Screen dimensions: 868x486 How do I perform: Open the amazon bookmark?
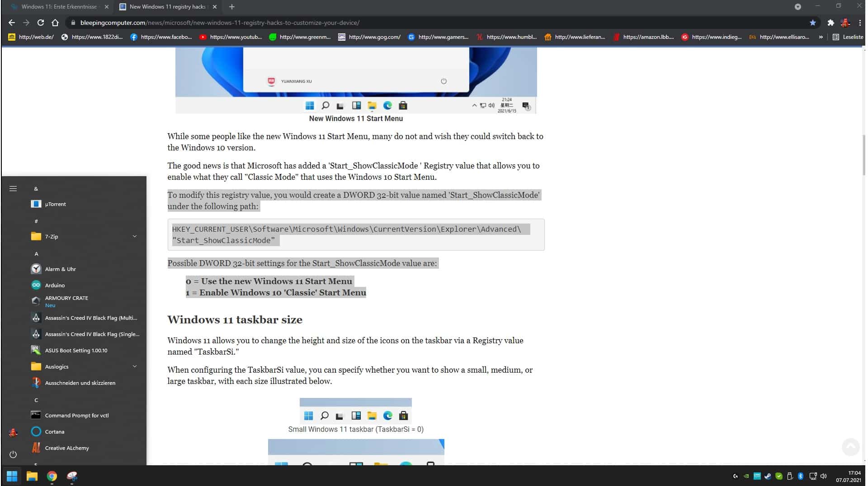(643, 37)
